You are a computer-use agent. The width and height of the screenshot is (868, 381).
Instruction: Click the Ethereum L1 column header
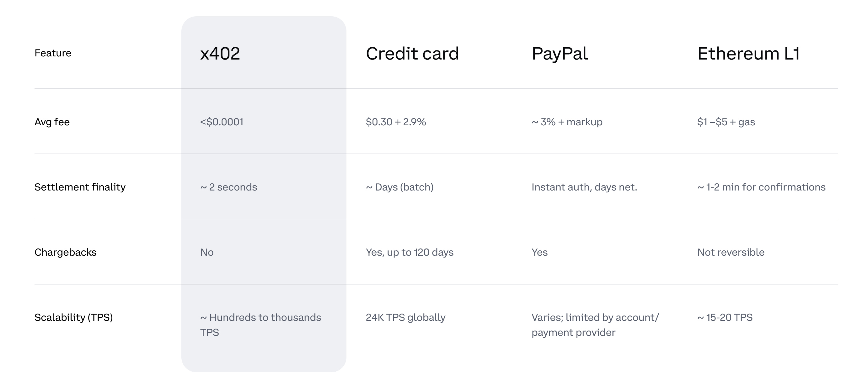(x=748, y=54)
